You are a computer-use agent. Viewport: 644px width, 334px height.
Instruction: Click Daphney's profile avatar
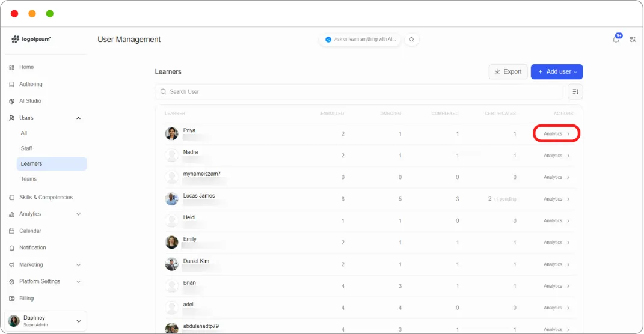tap(14, 321)
